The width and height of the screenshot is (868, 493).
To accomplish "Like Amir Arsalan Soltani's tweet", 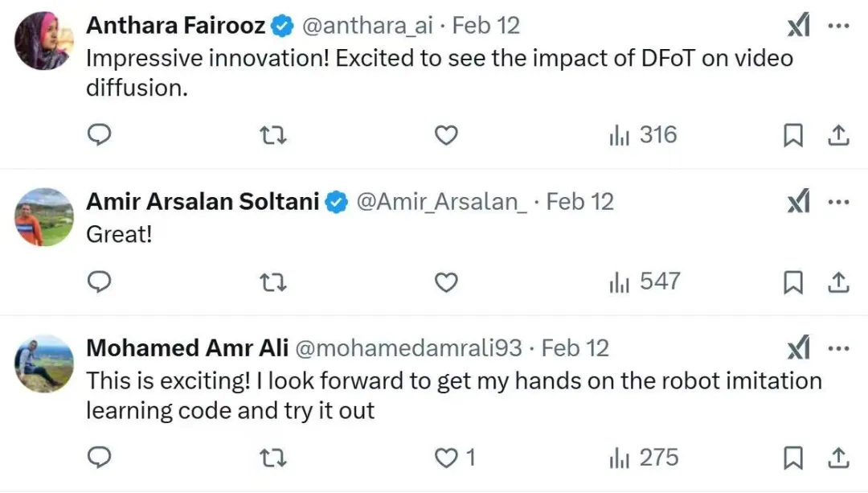I will pyautogui.click(x=446, y=282).
